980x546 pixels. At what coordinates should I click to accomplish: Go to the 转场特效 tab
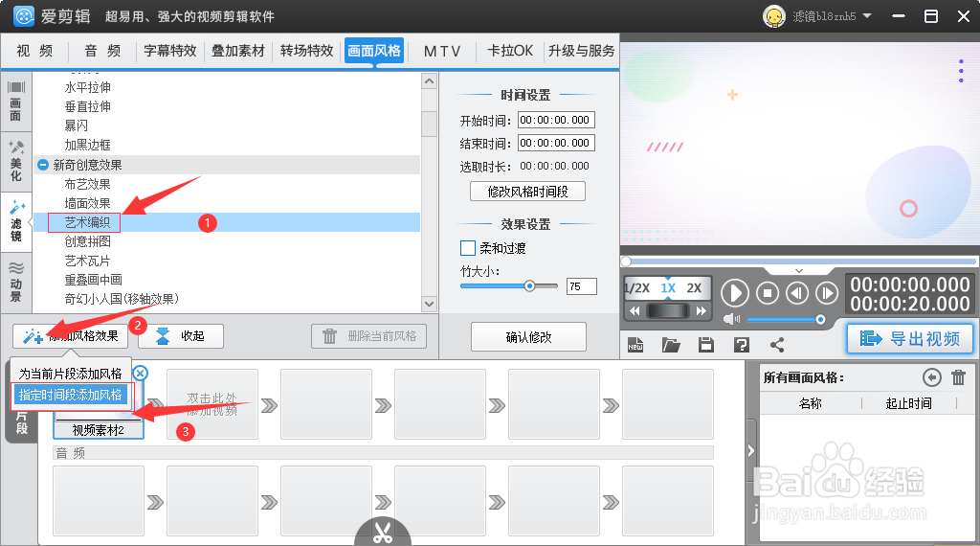pos(306,51)
